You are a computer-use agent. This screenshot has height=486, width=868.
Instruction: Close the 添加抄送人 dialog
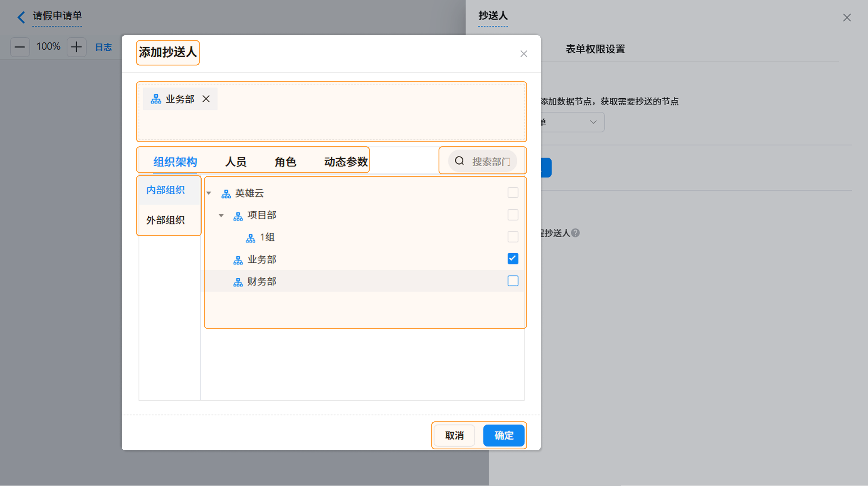click(523, 54)
